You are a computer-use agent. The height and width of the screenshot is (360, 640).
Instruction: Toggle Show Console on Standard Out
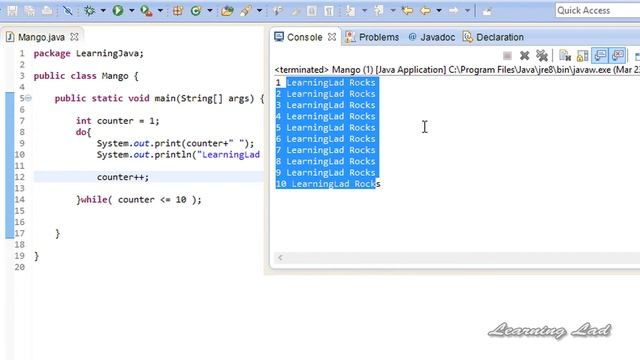600,56
